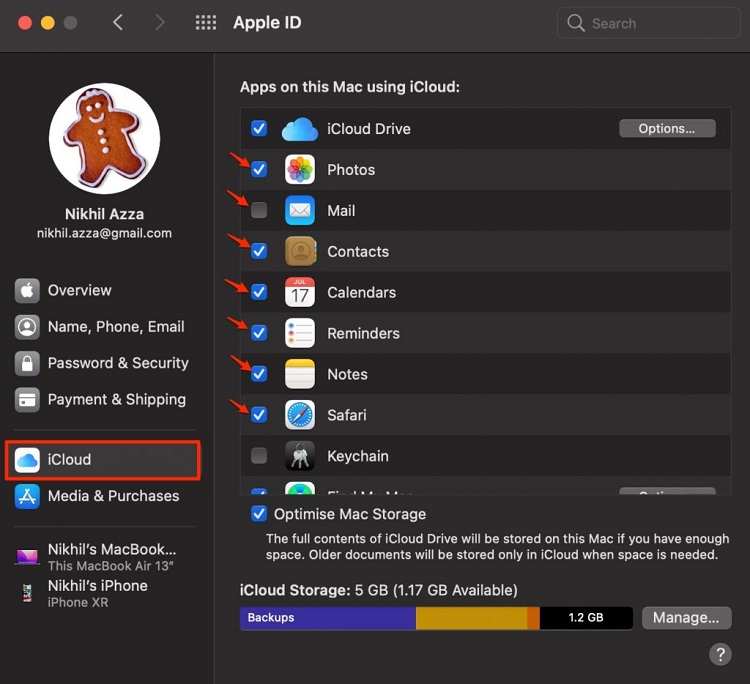Open the Overview section in sidebar
The height and width of the screenshot is (684, 750).
click(x=79, y=290)
